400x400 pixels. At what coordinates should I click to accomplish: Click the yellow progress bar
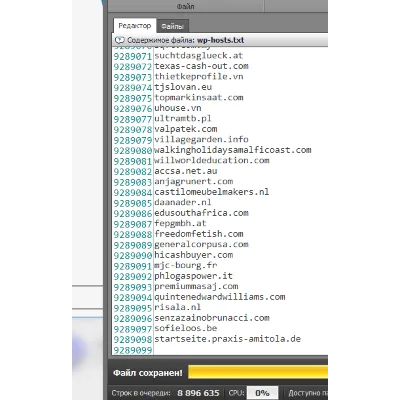tap(258, 372)
